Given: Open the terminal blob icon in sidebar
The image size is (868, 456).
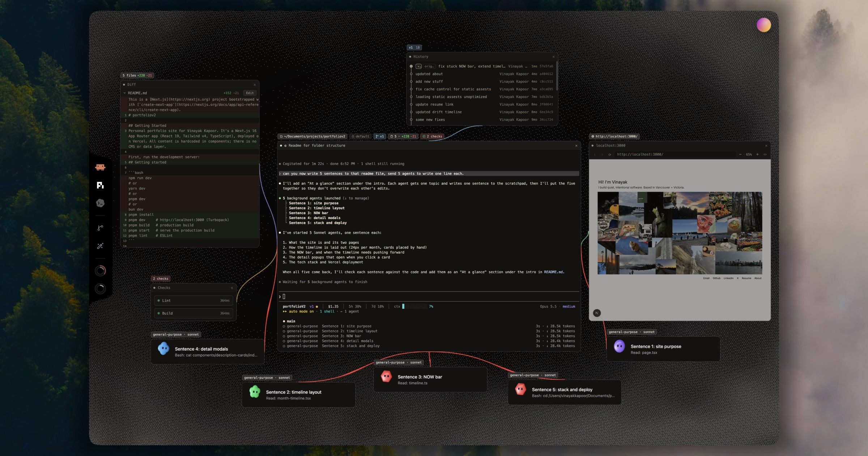Looking at the screenshot, I should point(100,203).
